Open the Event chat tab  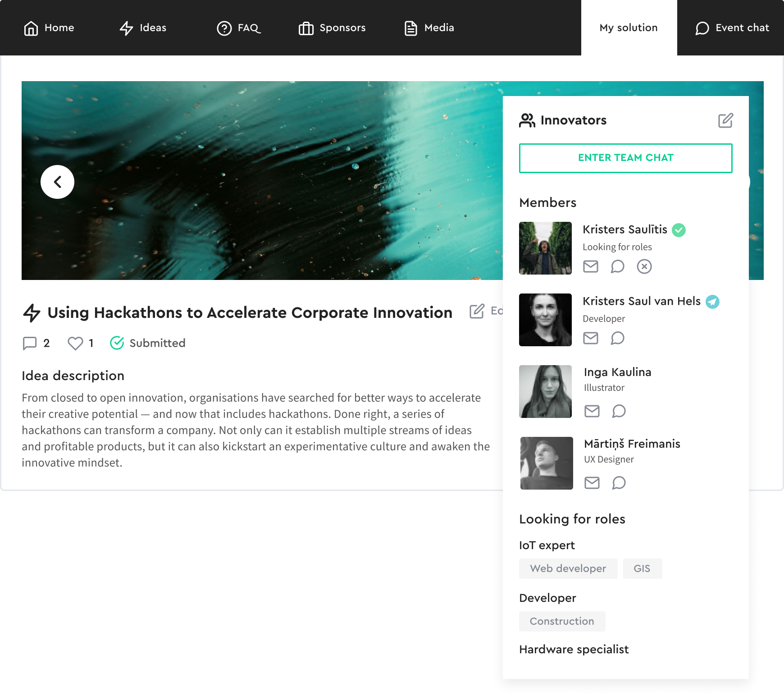point(732,28)
